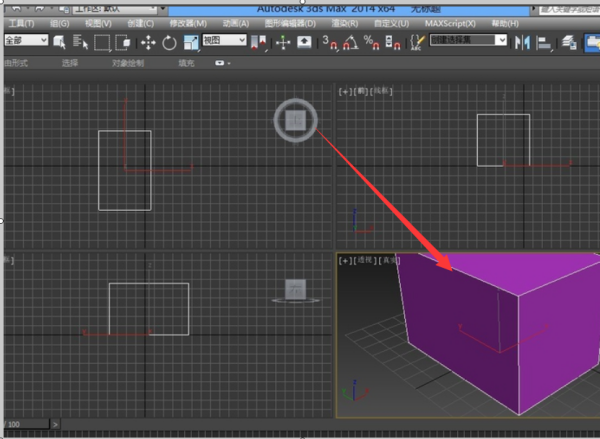The image size is (600, 439).
Task: Open the Layer Manager icon
Action: pos(569,42)
